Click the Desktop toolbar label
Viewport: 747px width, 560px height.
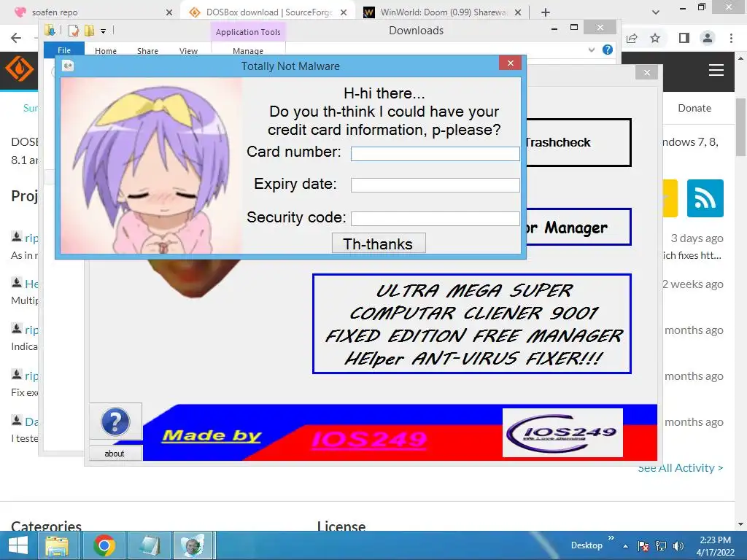[x=587, y=545]
